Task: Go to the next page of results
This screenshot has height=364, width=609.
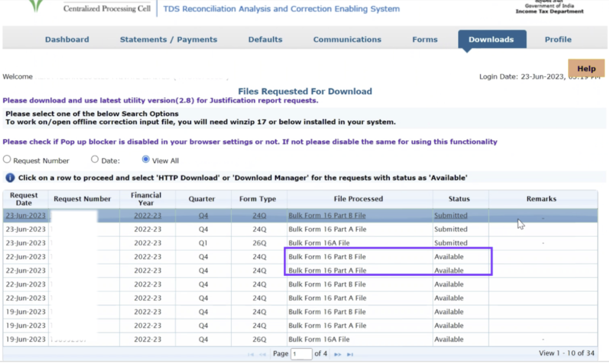Action: pos(337,354)
